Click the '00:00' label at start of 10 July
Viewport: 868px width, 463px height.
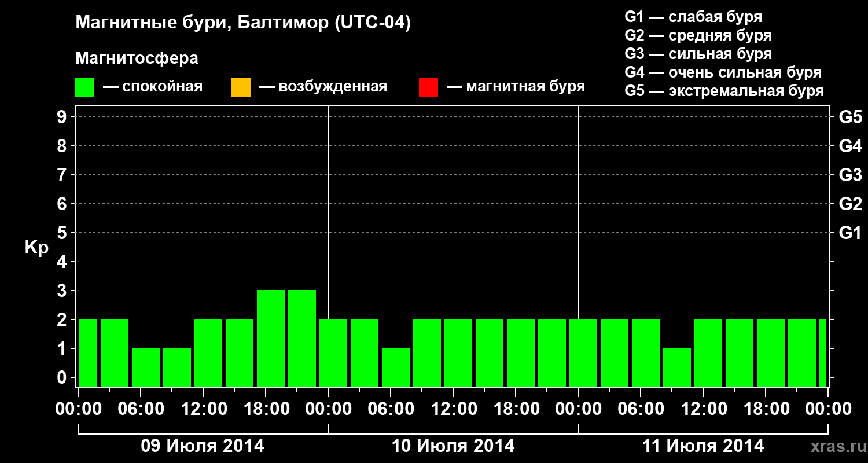328,409
